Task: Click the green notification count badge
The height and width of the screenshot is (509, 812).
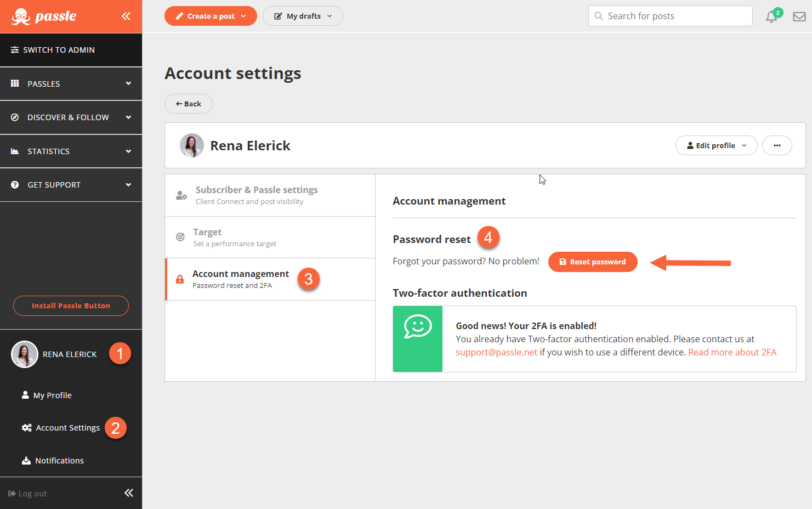Action: (x=777, y=13)
